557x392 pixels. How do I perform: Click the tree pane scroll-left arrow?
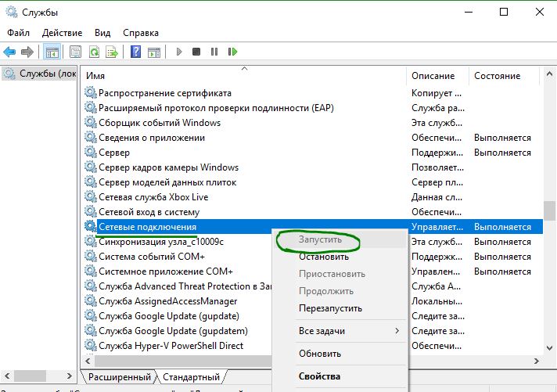pos(7,376)
